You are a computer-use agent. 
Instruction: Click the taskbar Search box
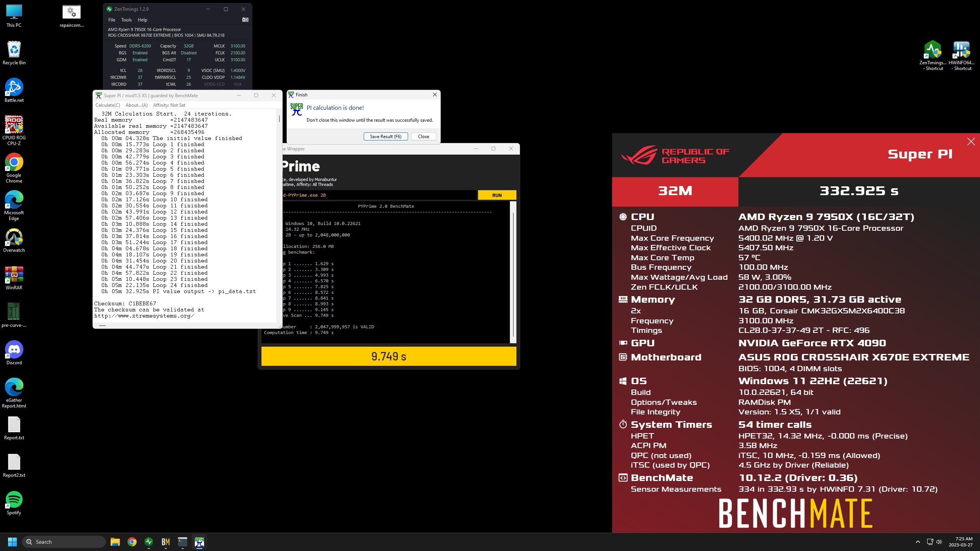[x=64, y=542]
